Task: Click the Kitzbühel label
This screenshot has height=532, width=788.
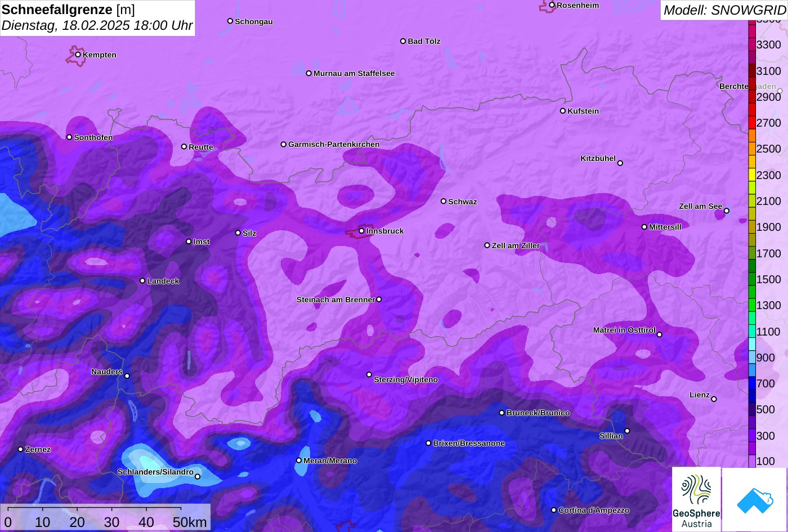Action: (598, 158)
